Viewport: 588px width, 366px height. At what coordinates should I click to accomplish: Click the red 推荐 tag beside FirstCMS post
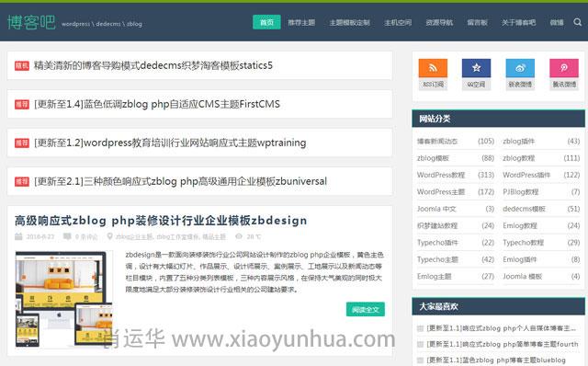pos(22,104)
